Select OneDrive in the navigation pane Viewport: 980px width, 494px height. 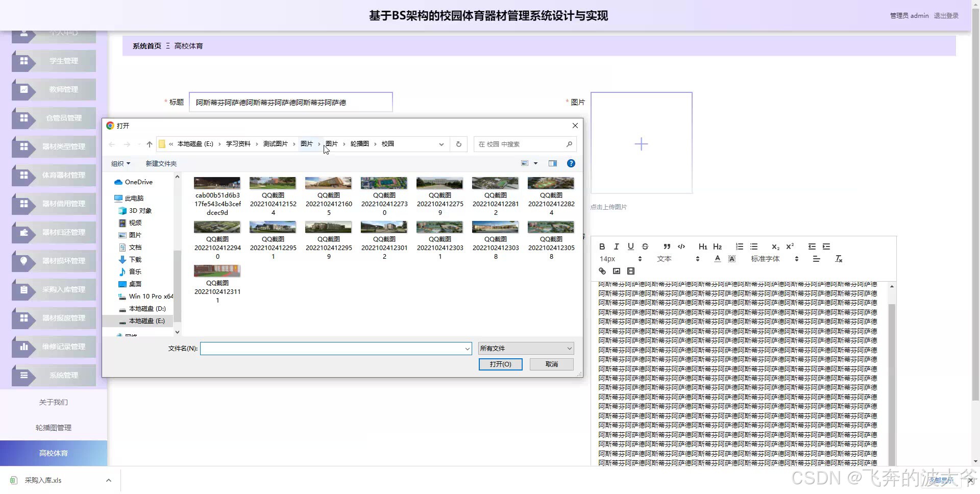click(x=138, y=182)
